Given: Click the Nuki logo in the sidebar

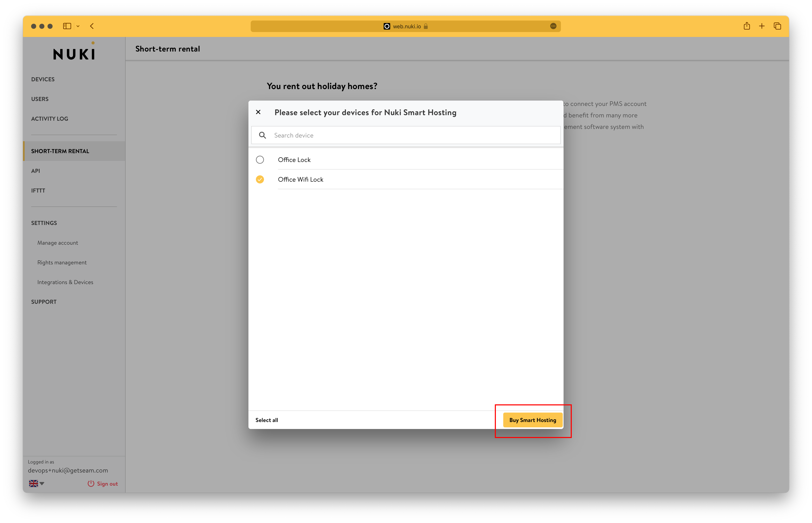Looking at the screenshot, I should click(73, 52).
